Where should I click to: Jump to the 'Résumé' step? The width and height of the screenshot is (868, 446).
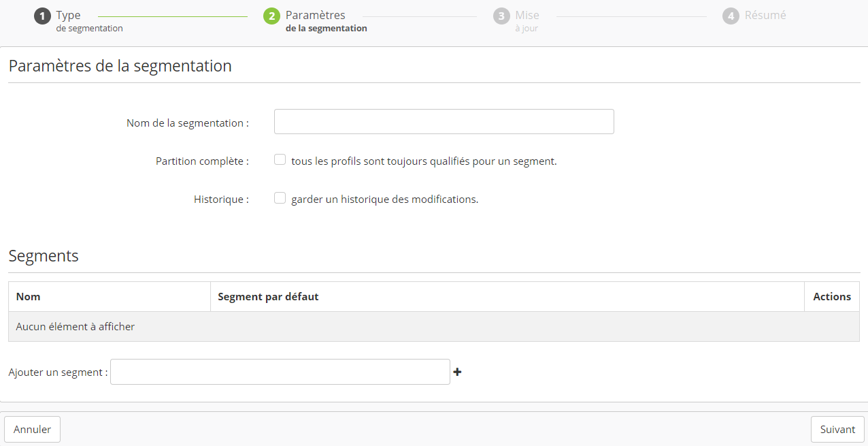click(765, 15)
